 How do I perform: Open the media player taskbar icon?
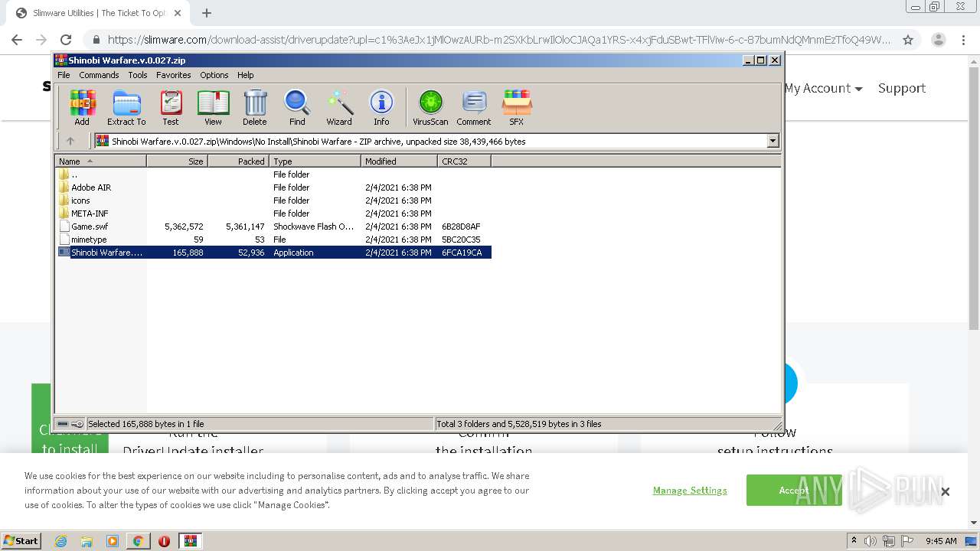point(113,541)
